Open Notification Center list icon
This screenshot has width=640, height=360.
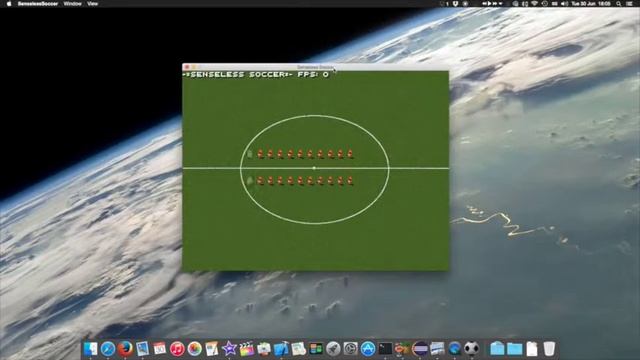(x=630, y=4)
